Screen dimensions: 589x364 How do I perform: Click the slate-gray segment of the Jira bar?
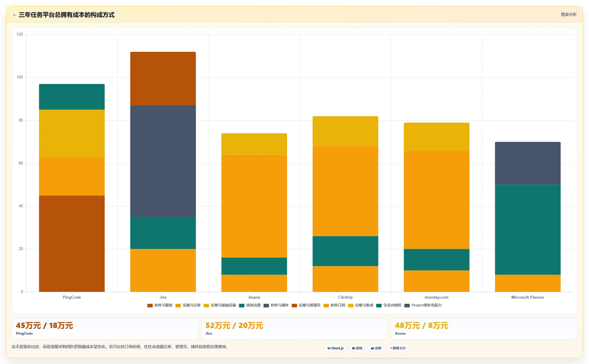163,161
